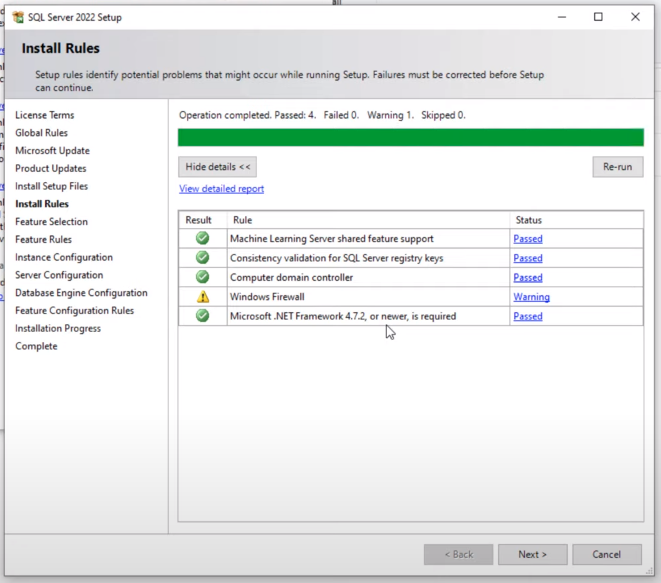Collapse results with Hide details button
Image resolution: width=661 pixels, height=583 pixels.
pos(218,167)
